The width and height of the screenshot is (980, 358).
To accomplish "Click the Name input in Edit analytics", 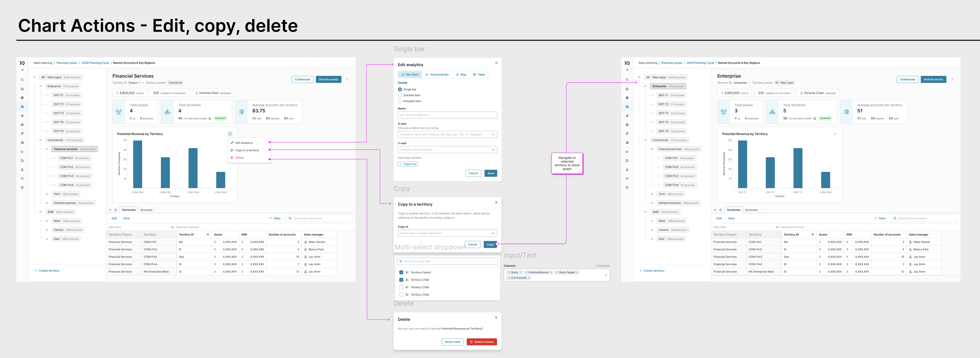I will [447, 115].
